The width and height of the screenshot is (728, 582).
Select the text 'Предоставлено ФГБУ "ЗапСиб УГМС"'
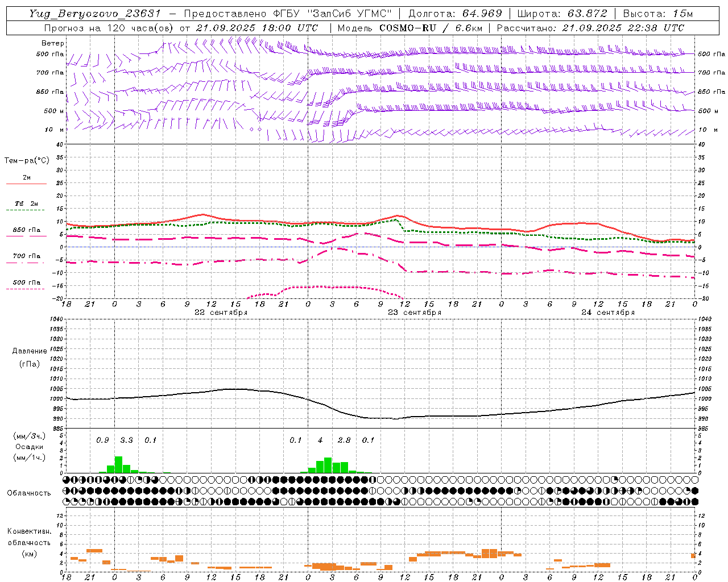tap(288, 14)
